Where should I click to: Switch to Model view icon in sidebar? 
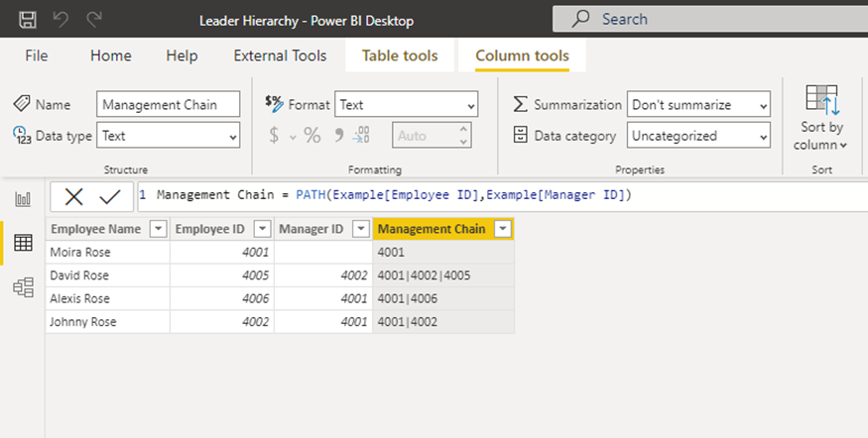[22, 287]
